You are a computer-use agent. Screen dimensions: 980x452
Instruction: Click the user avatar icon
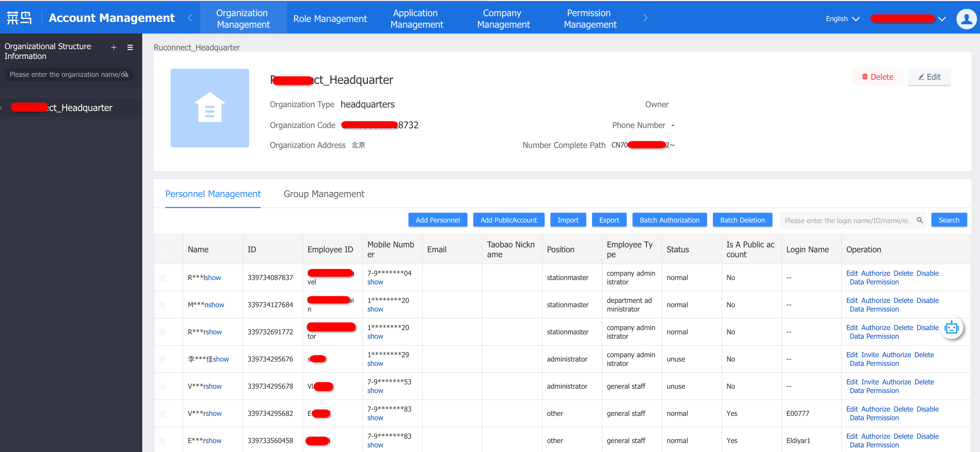click(x=966, y=19)
